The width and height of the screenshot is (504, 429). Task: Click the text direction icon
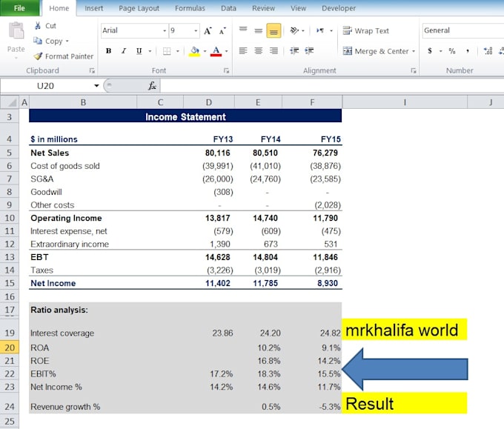pos(320,30)
